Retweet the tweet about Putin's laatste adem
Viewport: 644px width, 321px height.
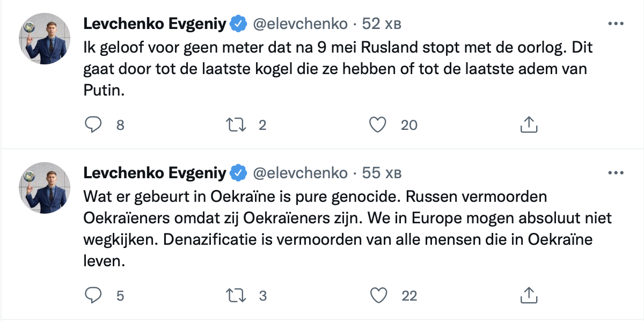click(x=236, y=125)
